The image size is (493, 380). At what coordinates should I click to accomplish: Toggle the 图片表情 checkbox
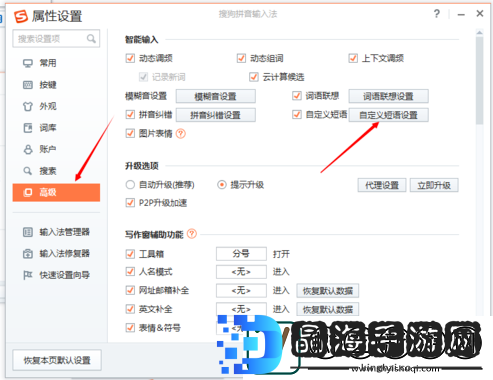pos(130,133)
